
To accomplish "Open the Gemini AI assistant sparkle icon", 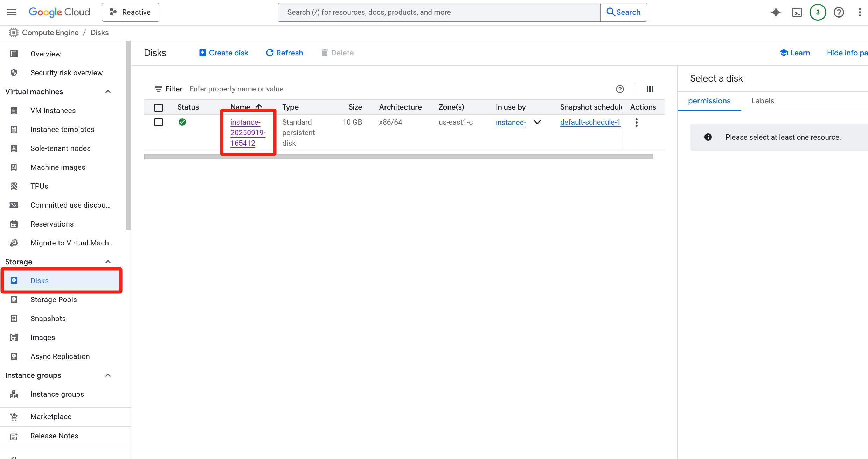I will point(776,12).
